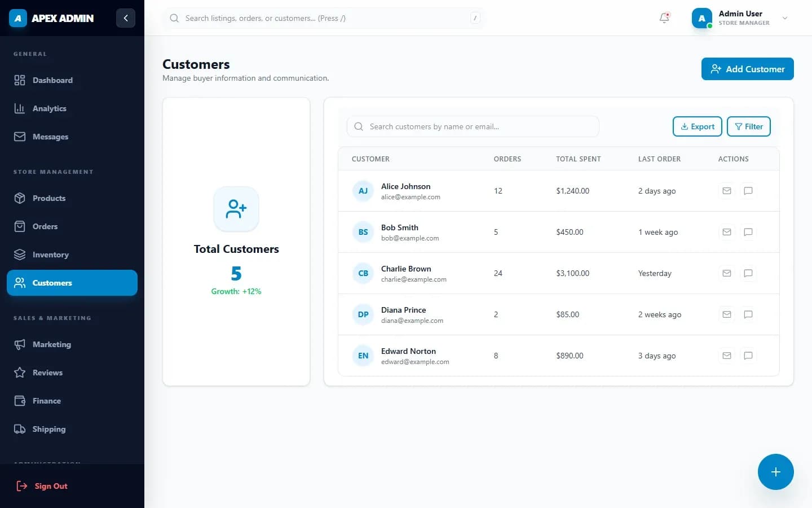
Task: Go to Analytics page
Action: (x=72, y=108)
